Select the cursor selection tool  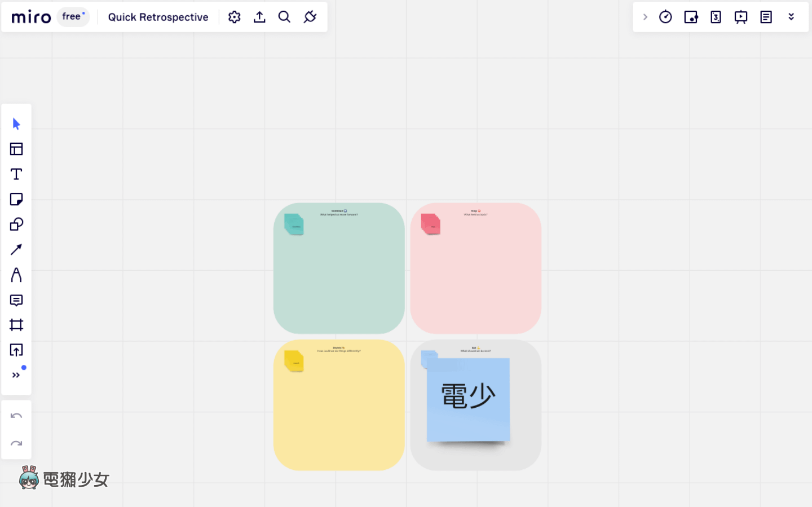(16, 124)
